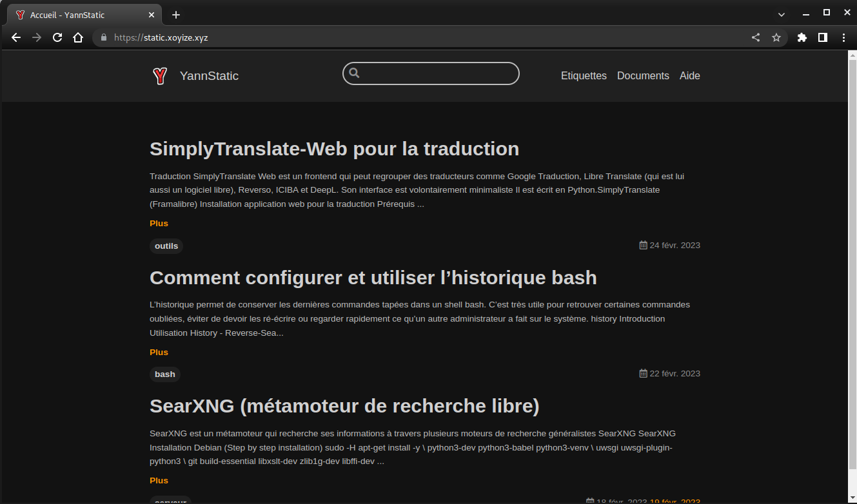Open the Aide menu item
Screen dimensions: 857x504
(x=689, y=76)
